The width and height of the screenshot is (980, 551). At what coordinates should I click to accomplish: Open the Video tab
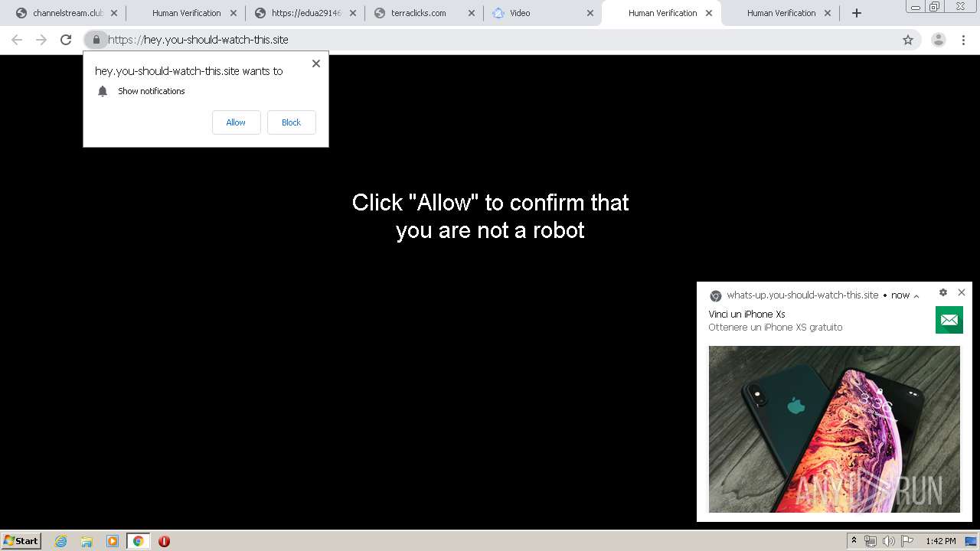tap(520, 13)
